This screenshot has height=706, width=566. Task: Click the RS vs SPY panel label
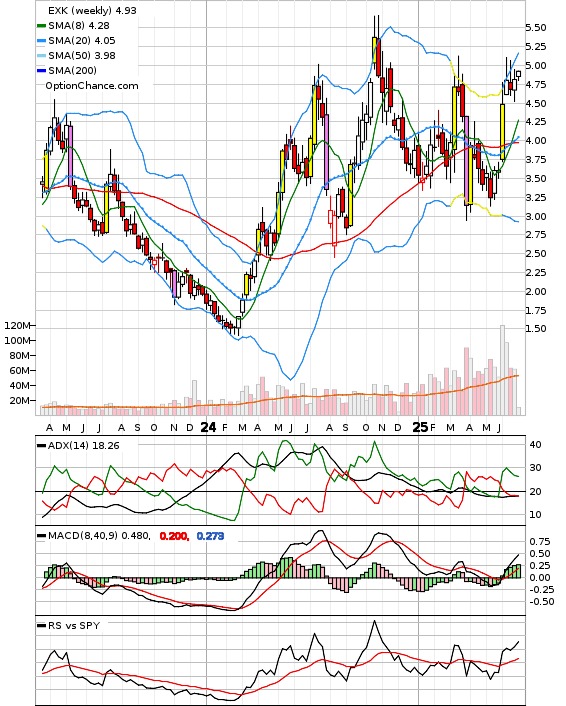74,625
